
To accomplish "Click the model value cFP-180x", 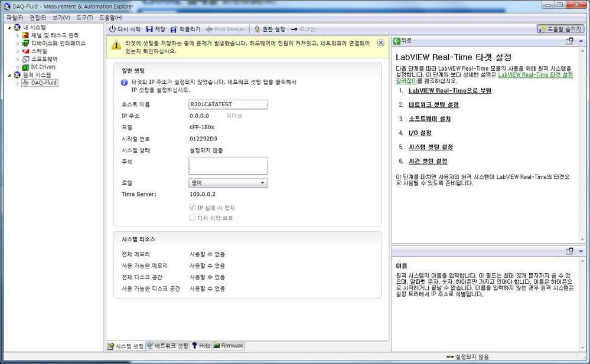I will 201,127.
